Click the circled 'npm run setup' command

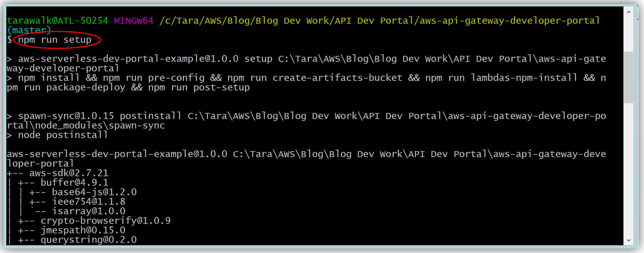pyautogui.click(x=55, y=40)
